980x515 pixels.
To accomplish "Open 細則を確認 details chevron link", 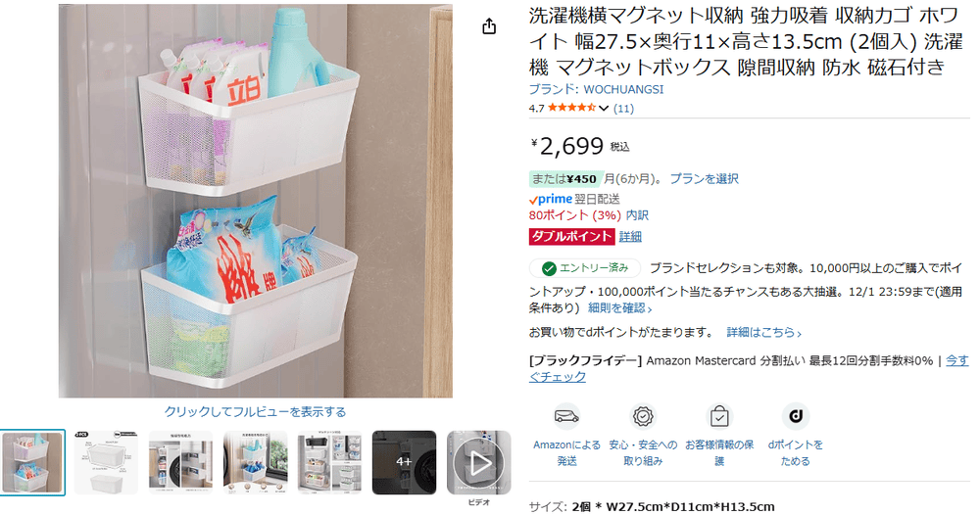I will point(619,307).
